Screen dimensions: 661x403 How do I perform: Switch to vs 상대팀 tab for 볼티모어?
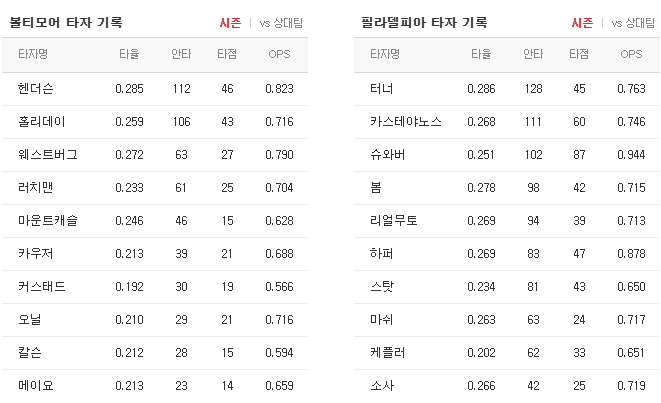point(281,23)
